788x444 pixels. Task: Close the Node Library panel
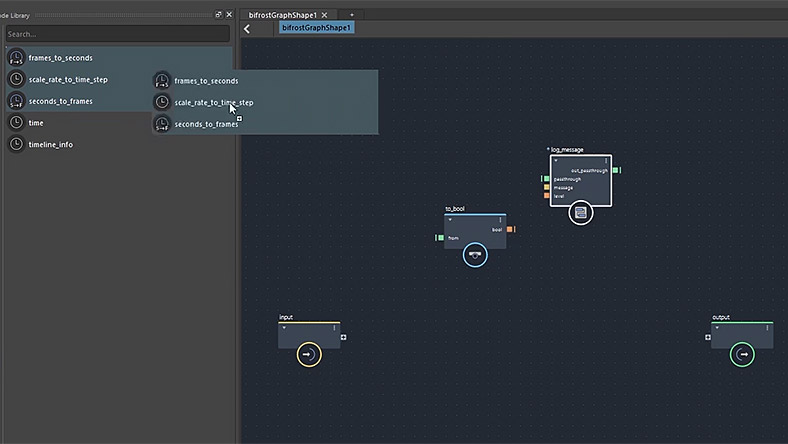[229, 15]
